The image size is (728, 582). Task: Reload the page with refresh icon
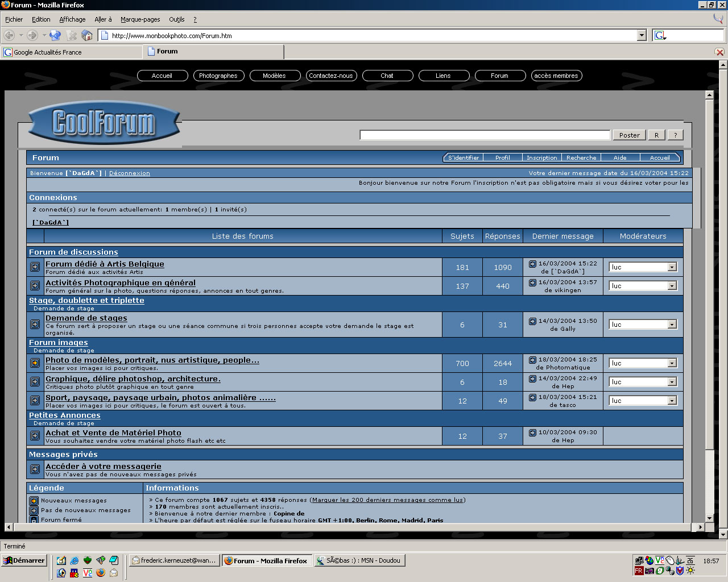[55, 35]
